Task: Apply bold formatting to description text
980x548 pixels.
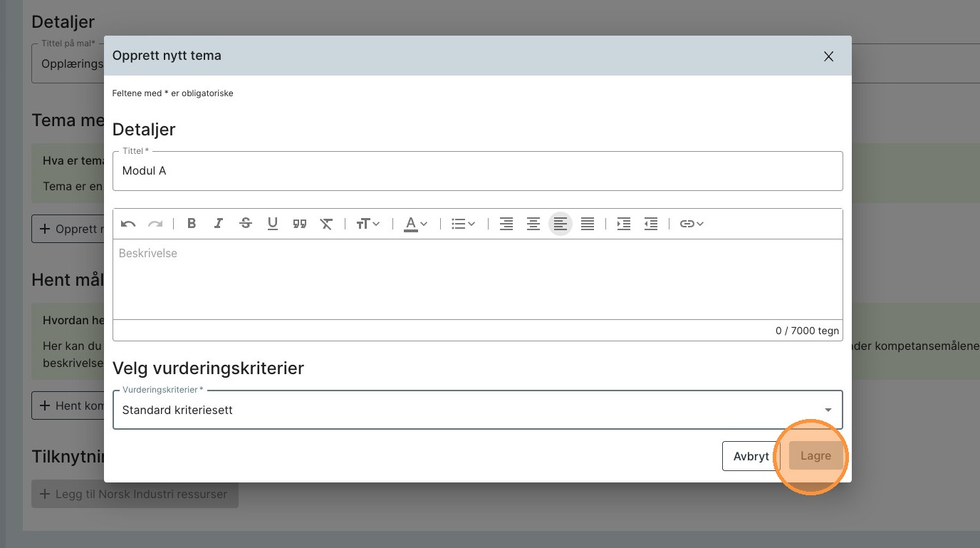Action: pos(192,224)
